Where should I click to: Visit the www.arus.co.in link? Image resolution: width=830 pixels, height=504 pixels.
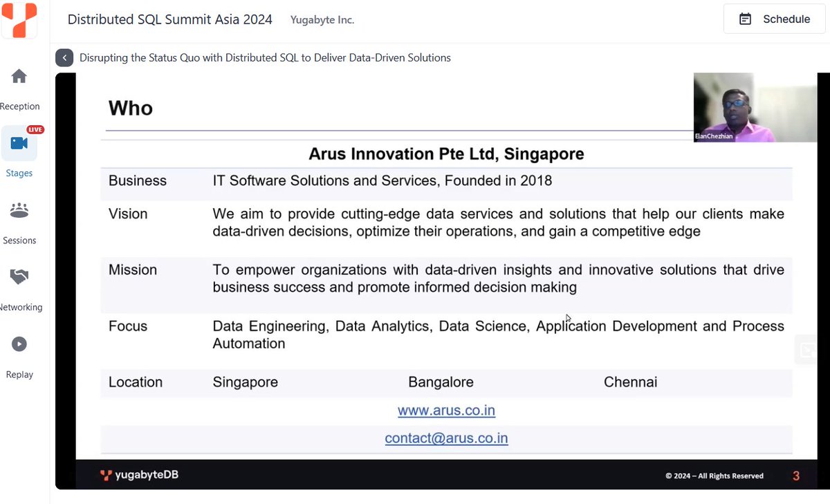(x=446, y=410)
